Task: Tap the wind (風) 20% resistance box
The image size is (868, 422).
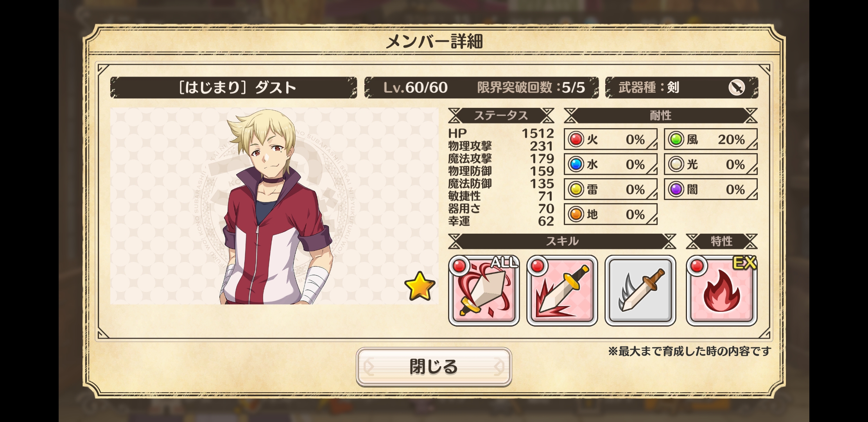Action: coord(710,139)
